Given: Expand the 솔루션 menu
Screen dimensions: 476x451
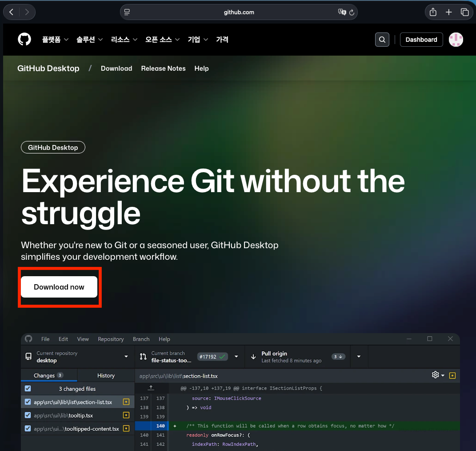Looking at the screenshot, I should click(89, 40).
